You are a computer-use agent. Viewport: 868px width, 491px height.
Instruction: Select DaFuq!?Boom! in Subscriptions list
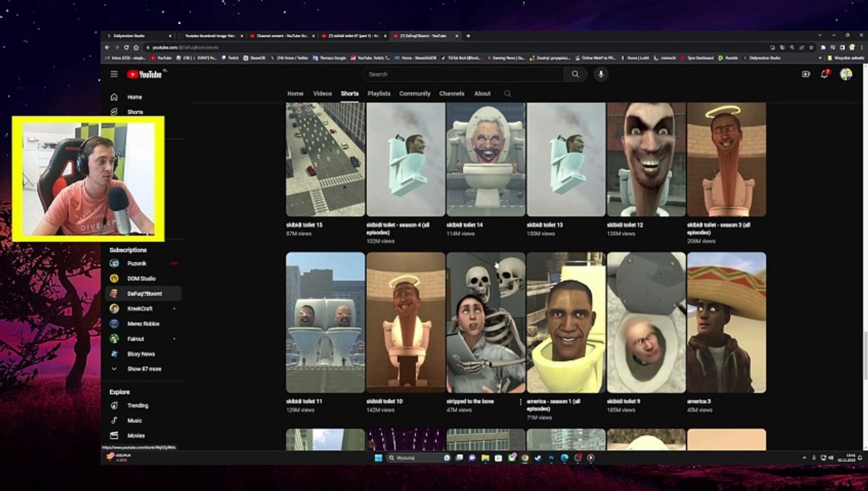(144, 293)
